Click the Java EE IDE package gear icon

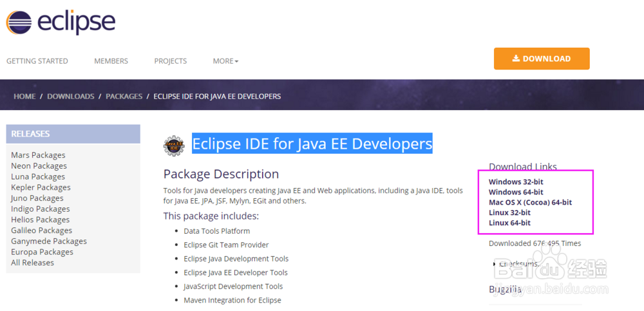(174, 146)
